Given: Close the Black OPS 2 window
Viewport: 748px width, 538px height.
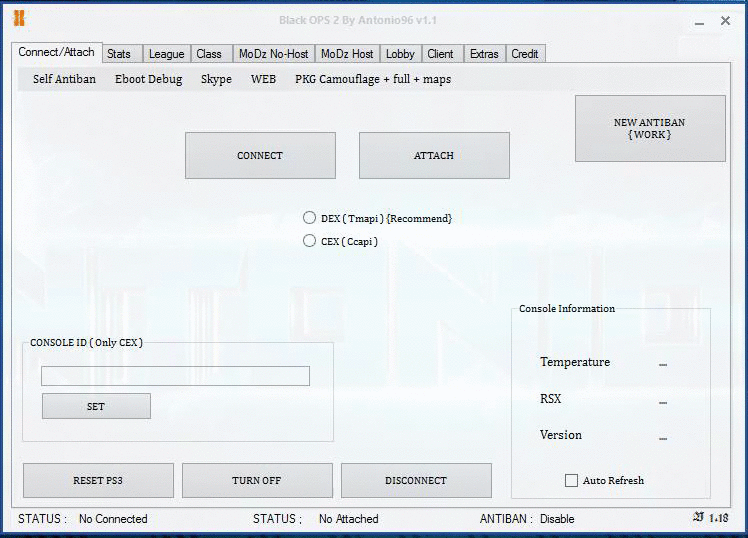Looking at the screenshot, I should pos(725,21).
